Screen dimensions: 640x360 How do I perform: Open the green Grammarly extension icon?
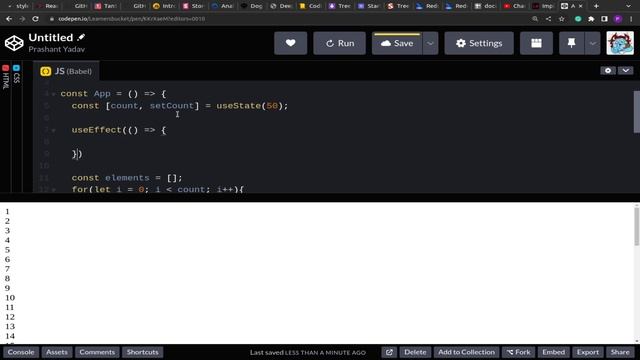point(578,19)
